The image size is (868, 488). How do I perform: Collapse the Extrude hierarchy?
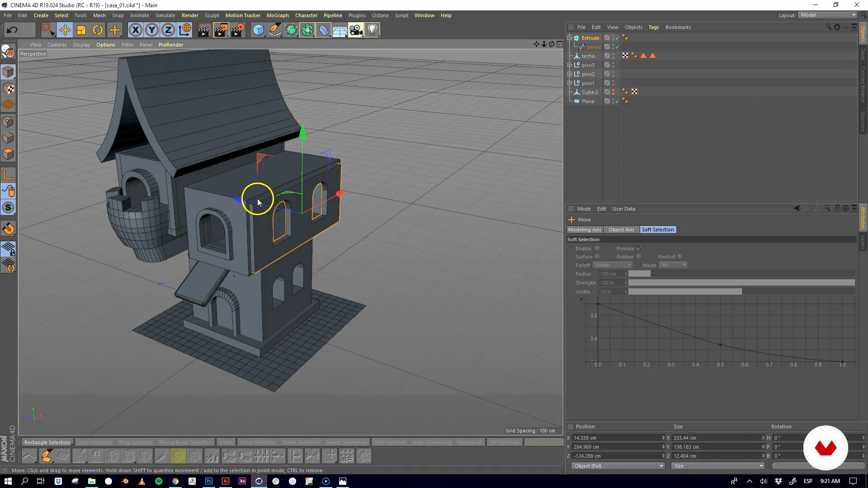570,38
